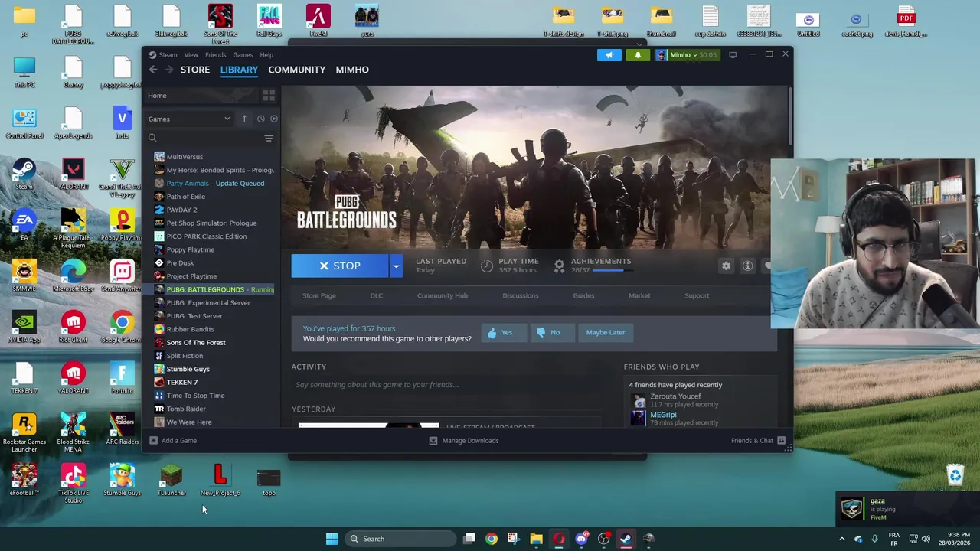Open the Discussions link

[521, 295]
